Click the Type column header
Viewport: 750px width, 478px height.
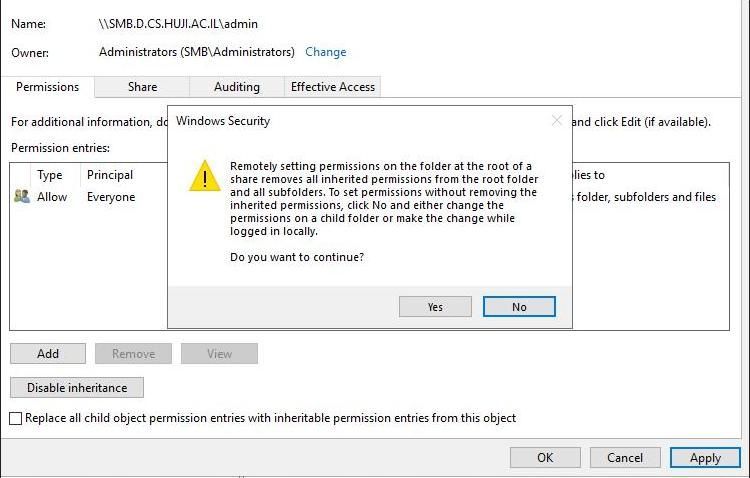click(x=50, y=175)
